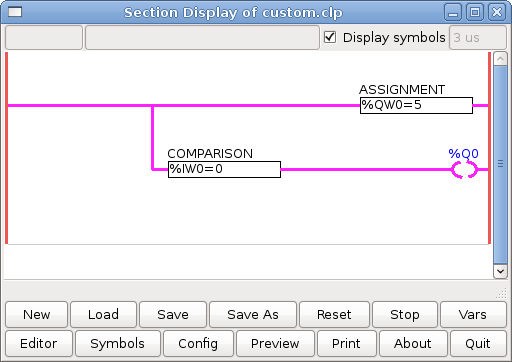Stop the running program

coord(405,314)
